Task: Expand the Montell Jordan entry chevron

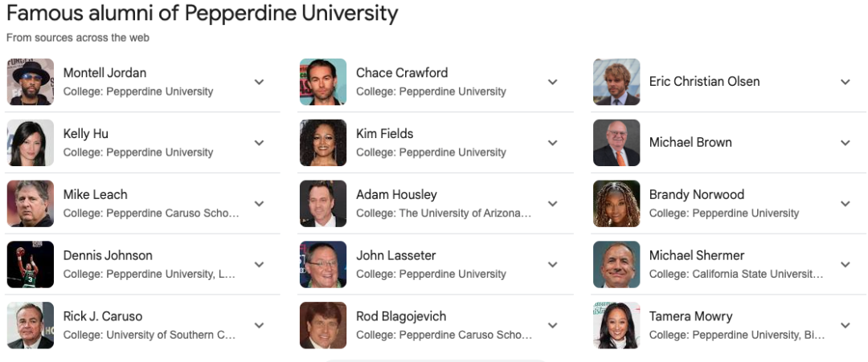Action: (259, 82)
